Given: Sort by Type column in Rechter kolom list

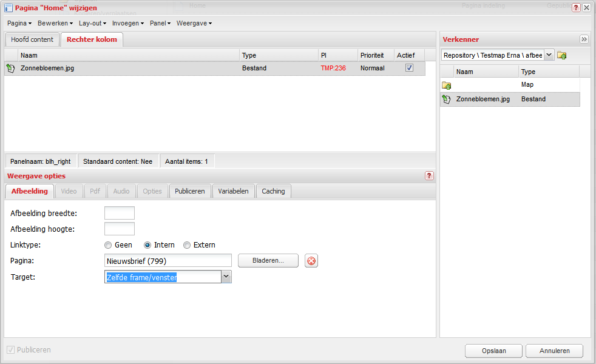Looking at the screenshot, I should [279, 55].
